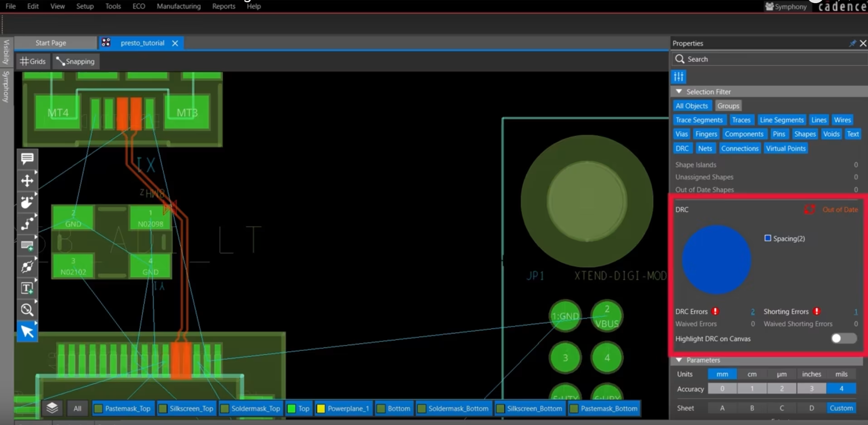Open the comment annotation tool
Image resolution: width=868 pixels, height=425 pixels.
[27, 159]
